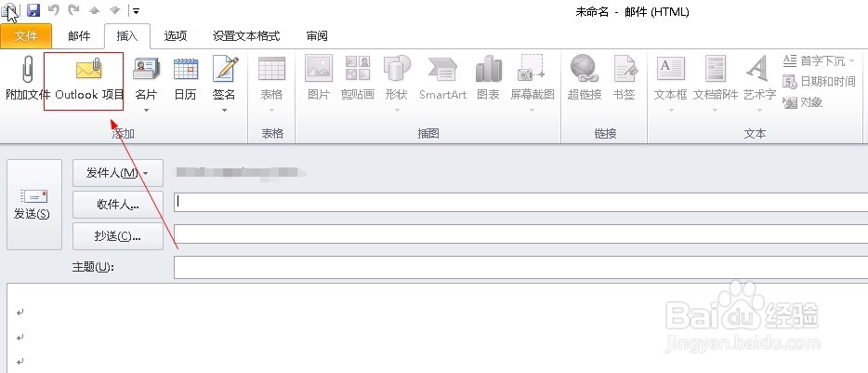Open the 文件 tab
The width and height of the screenshot is (868, 373).
pos(26,36)
